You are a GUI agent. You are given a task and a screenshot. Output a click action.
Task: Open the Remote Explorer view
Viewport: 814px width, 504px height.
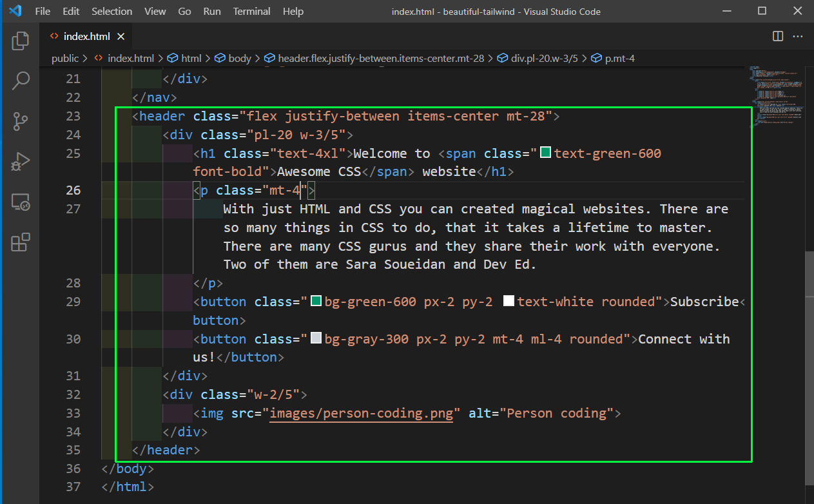click(x=20, y=202)
